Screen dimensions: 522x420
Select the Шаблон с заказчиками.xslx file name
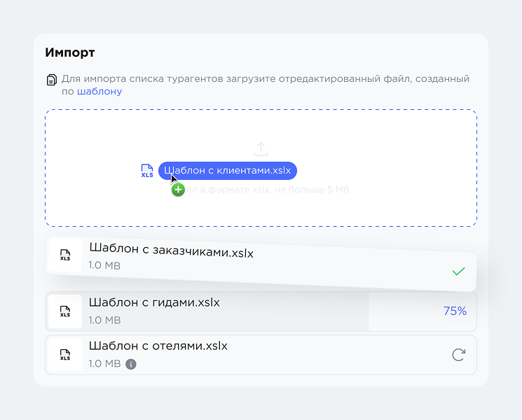[x=171, y=253]
